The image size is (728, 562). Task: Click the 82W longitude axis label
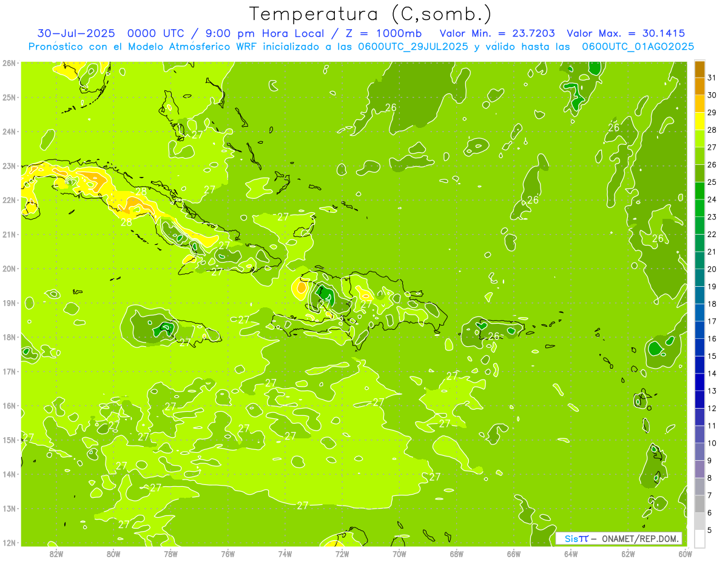pos(56,554)
